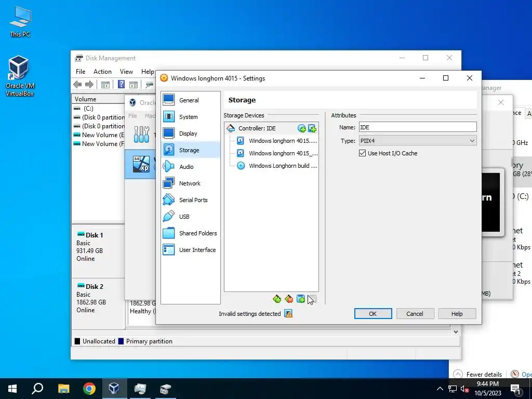Select the 'Windows longhorn 4015....' disk entry
The height and width of the screenshot is (399, 532).
coord(277,141)
